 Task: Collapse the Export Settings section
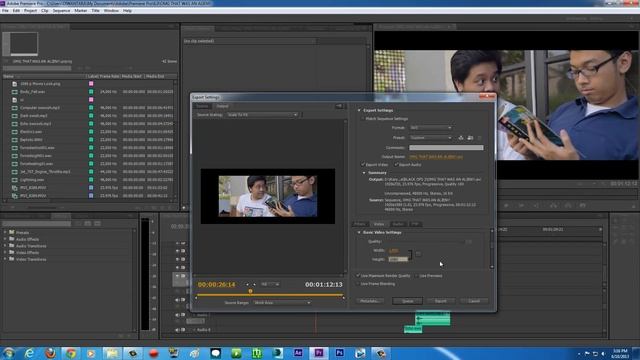click(x=359, y=110)
